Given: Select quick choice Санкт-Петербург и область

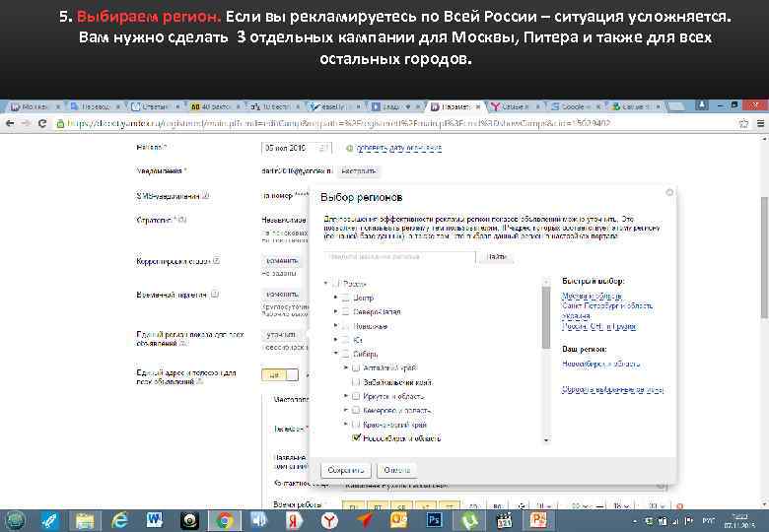Looking at the screenshot, I should [x=607, y=305].
